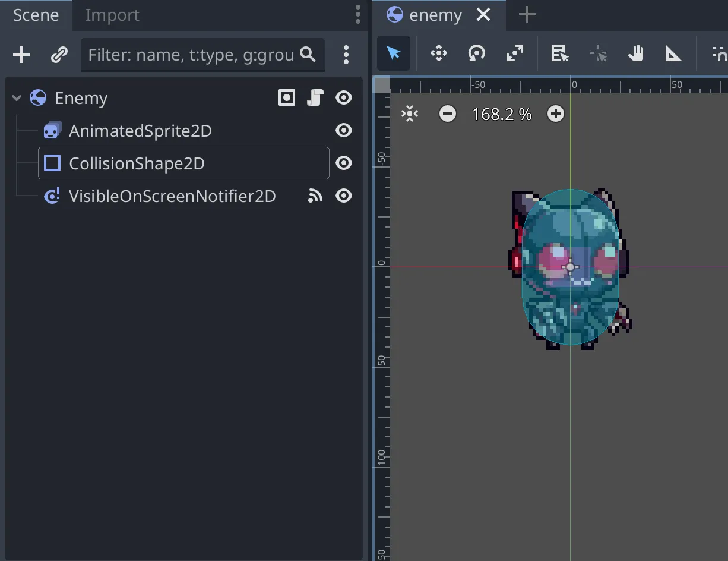Enable the Pan Mode hand tool
The width and height of the screenshot is (728, 561).
(635, 54)
